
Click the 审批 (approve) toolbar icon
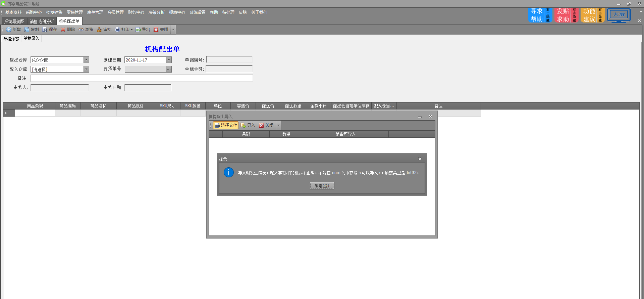tap(99, 30)
